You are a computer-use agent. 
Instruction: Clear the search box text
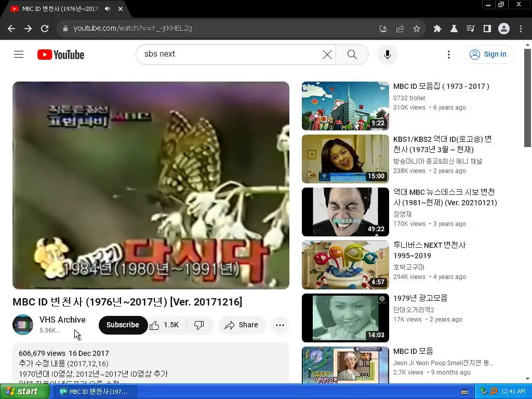coord(327,54)
